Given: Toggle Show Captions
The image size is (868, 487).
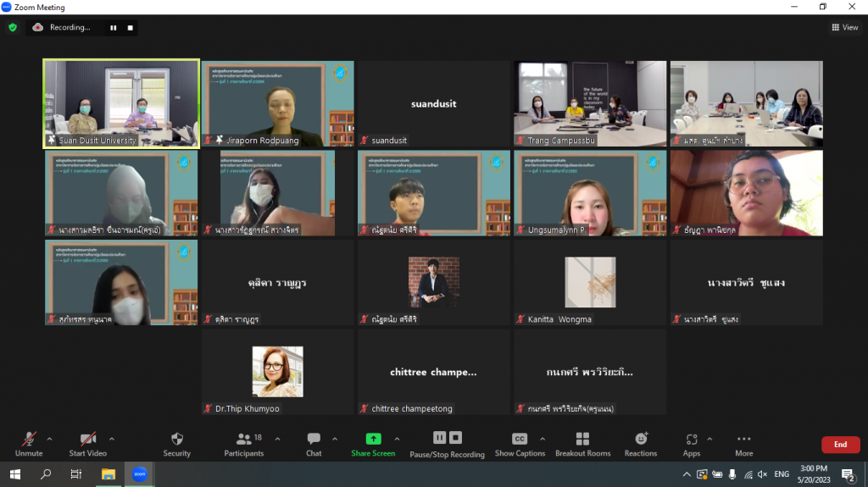Looking at the screenshot, I should [x=520, y=443].
